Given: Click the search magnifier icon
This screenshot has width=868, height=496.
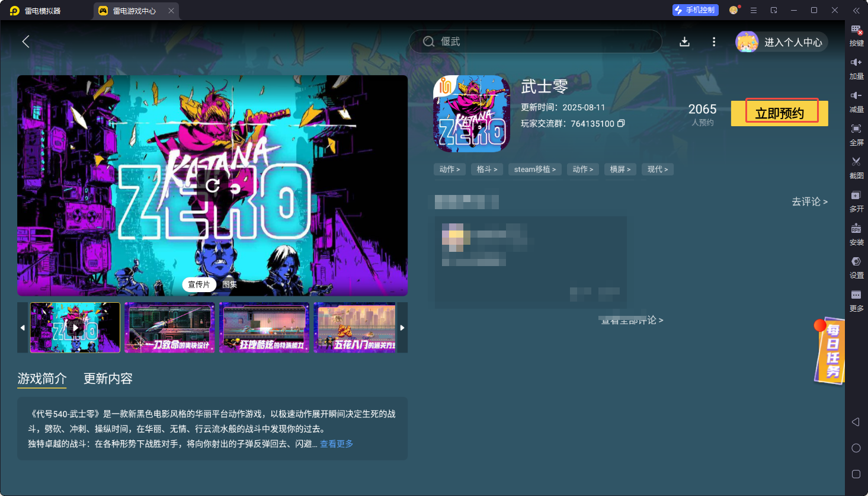Looking at the screenshot, I should point(429,41).
